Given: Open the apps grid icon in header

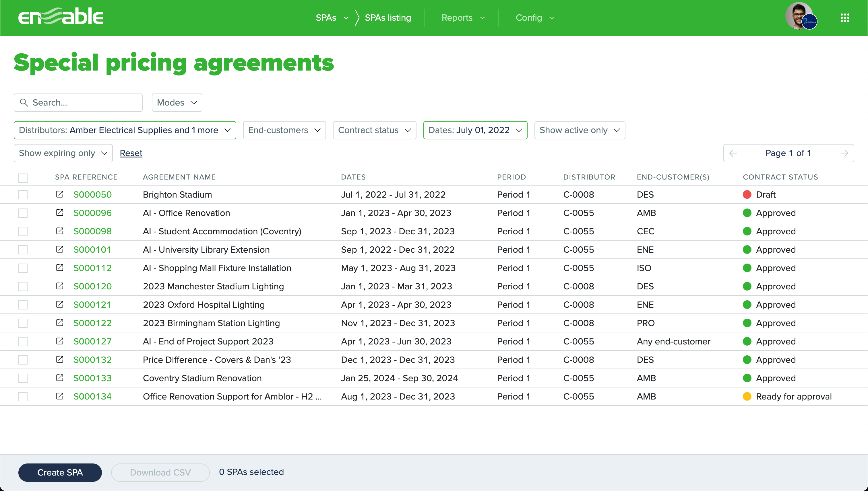Looking at the screenshot, I should click(x=845, y=17).
